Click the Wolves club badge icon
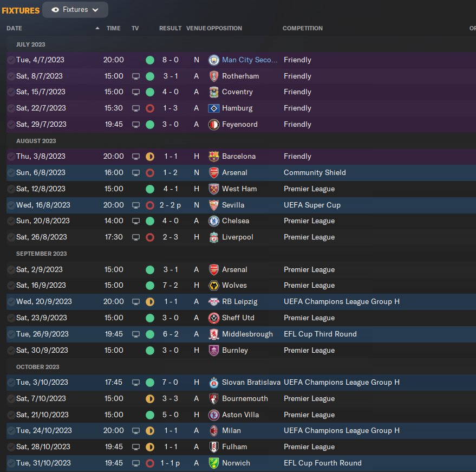 (x=214, y=285)
